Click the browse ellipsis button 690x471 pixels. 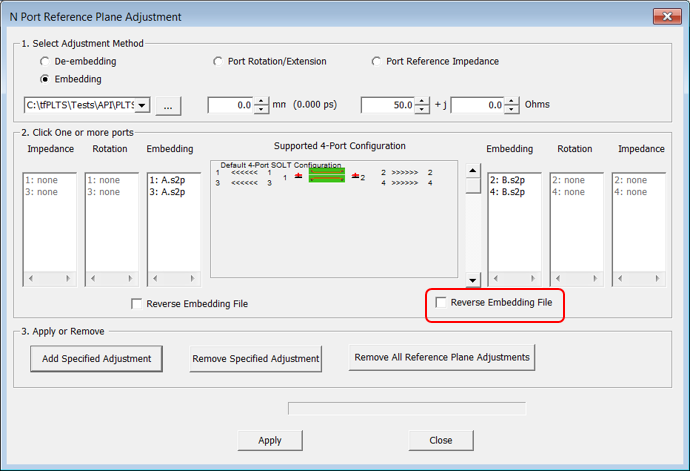[x=168, y=105]
